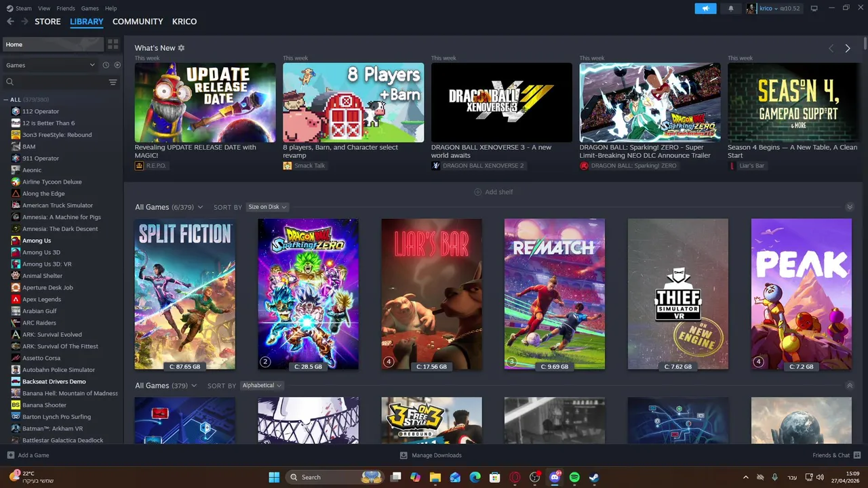Show previous What's New items arrow
This screenshot has height=488, width=868.
click(831, 48)
